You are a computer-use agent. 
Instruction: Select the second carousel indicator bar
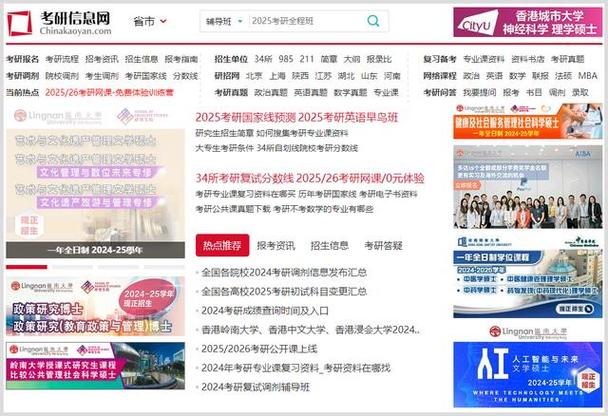point(72,267)
